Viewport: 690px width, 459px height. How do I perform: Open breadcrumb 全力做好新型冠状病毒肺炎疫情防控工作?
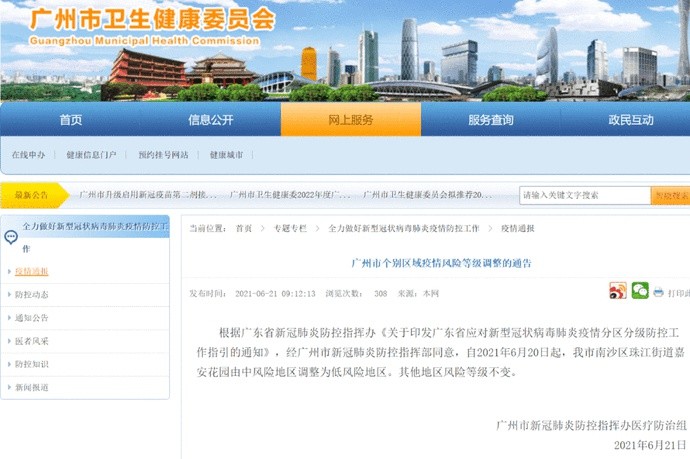pyautogui.click(x=404, y=228)
